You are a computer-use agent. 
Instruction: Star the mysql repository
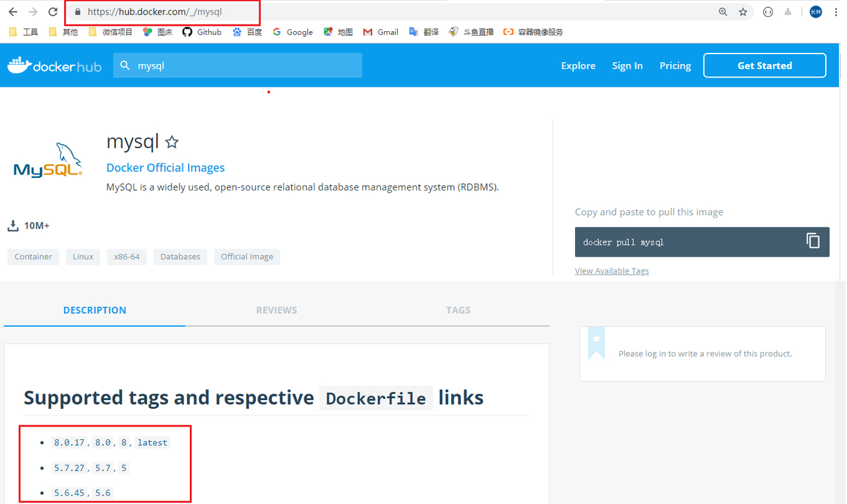click(x=171, y=142)
